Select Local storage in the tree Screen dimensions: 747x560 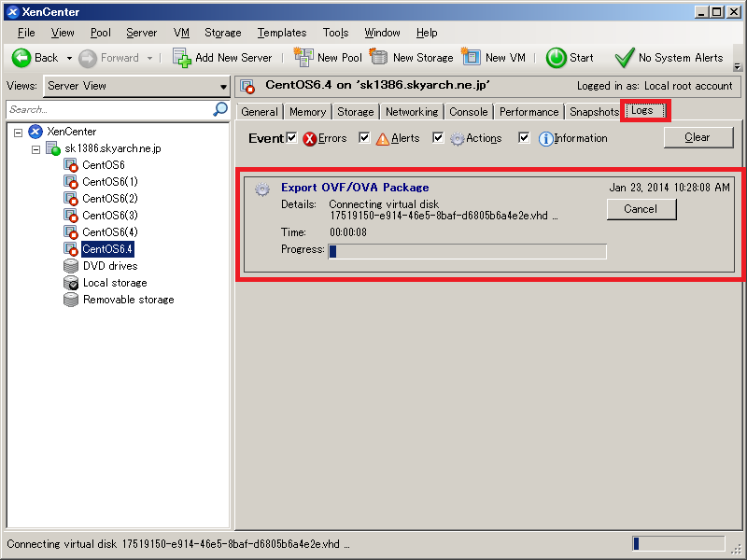click(x=115, y=283)
